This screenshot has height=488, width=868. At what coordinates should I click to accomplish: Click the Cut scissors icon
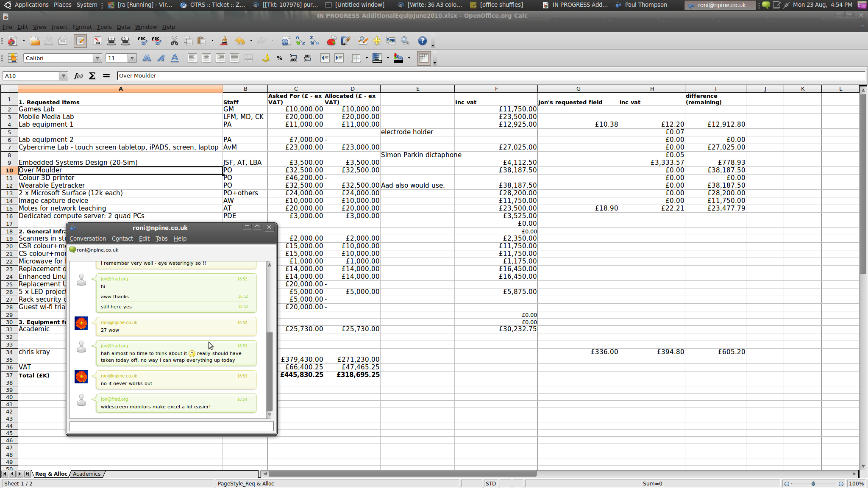click(174, 41)
